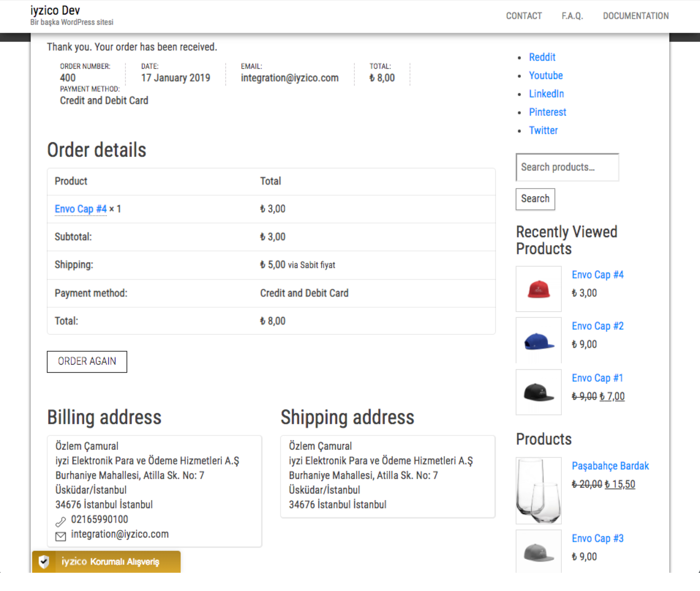Image resolution: width=700 pixels, height=591 pixels.
Task: Open Envo Cap #4 link in order table
Action: [x=81, y=209]
